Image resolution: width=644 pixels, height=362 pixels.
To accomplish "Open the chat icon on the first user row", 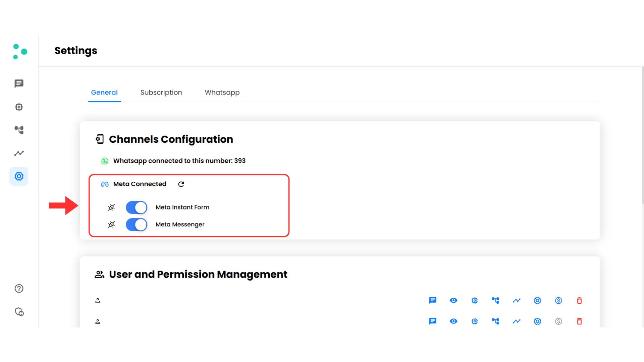I will 432,300.
